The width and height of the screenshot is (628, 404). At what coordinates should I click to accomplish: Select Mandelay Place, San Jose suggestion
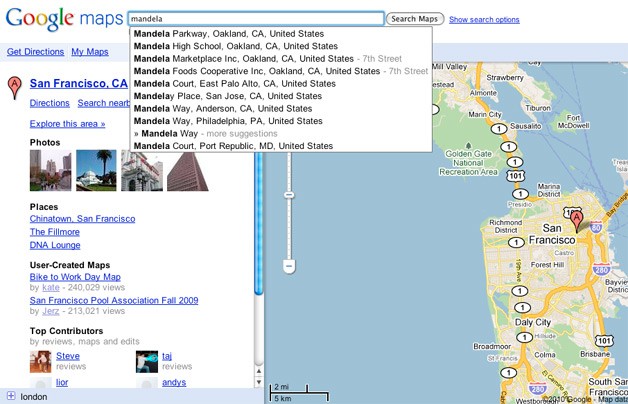281,96
